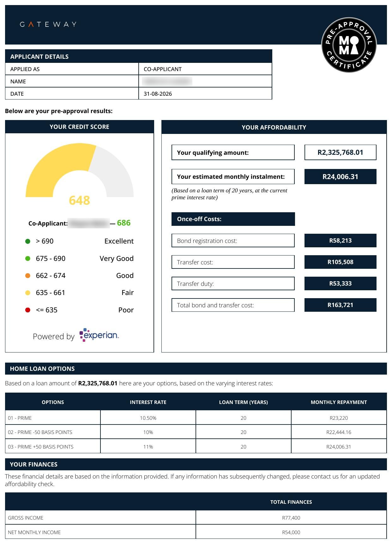The height and width of the screenshot is (554, 392).
Task: Click the date 31-08-2026
Action: pyautogui.click(x=158, y=94)
